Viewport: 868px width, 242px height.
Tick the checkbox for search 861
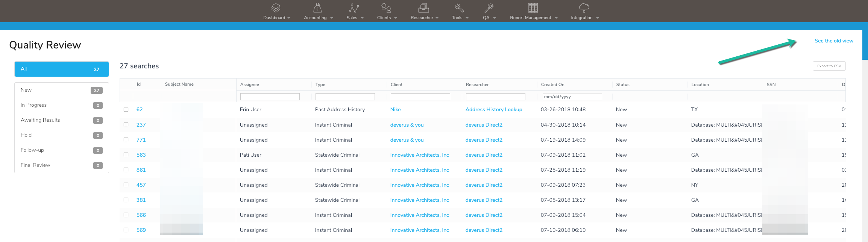coord(126,170)
